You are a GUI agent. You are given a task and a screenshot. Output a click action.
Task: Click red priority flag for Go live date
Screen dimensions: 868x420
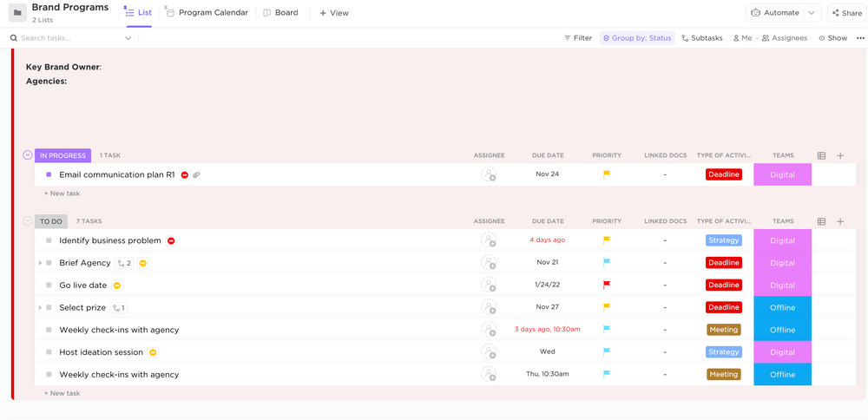607,285
